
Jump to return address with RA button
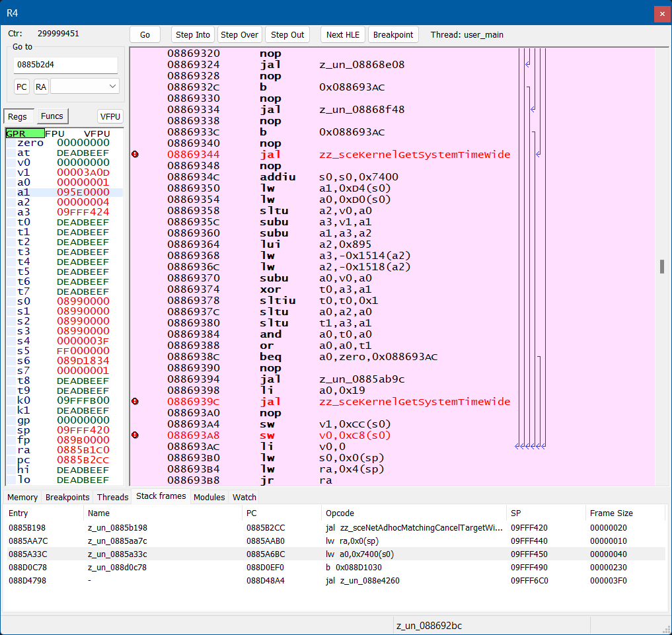[41, 87]
